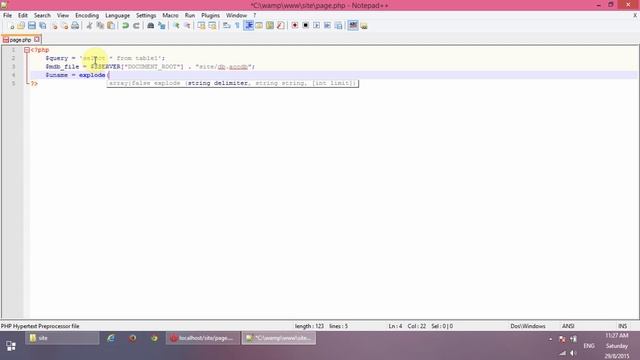
Task: Run macro multiple times icon
Action: [327, 26]
